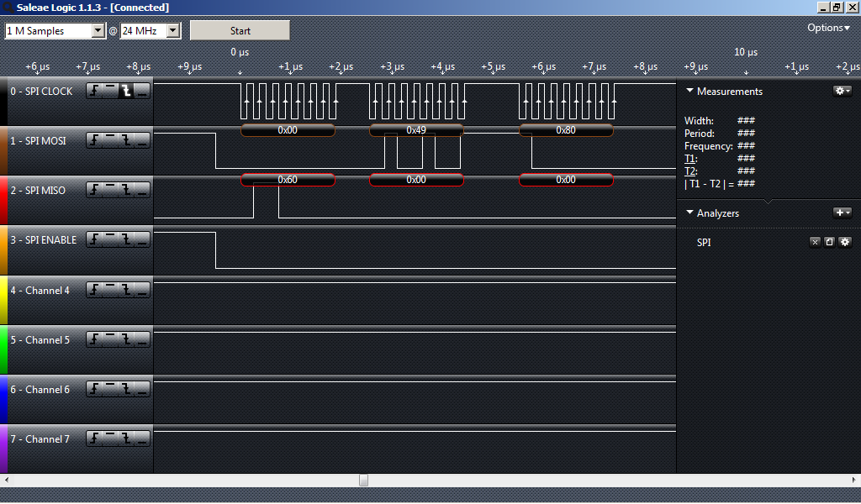Set rising edge trigger on SPI CLOCK

coord(94,91)
